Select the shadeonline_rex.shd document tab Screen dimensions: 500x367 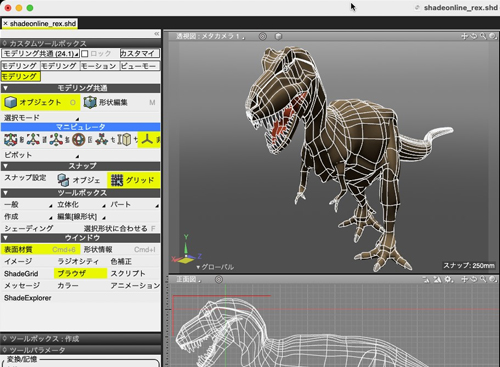[40, 24]
